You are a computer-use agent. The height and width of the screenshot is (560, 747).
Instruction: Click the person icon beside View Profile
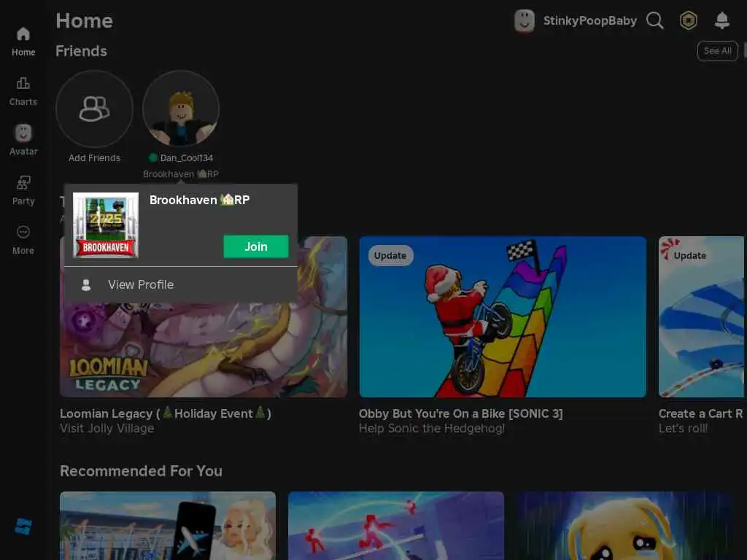tap(86, 285)
